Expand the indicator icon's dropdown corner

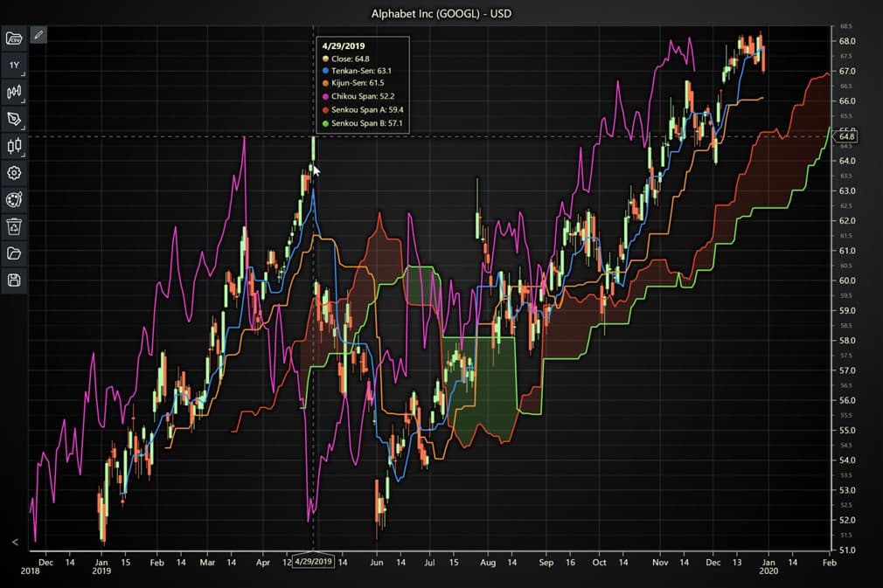(x=24, y=100)
